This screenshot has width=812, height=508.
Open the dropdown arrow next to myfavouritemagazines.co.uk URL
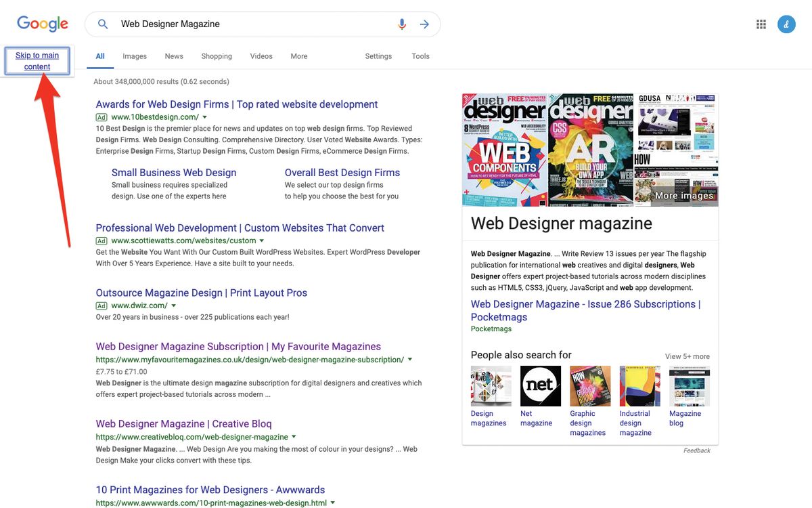pyautogui.click(x=411, y=360)
